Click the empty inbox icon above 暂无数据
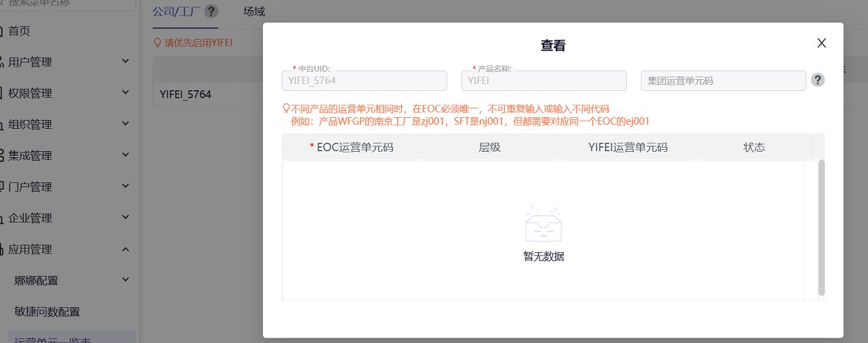The image size is (868, 343). [x=543, y=224]
